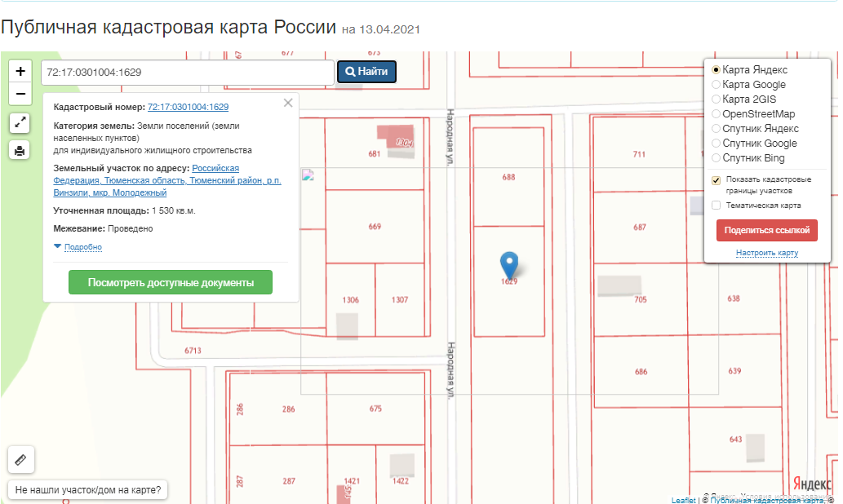Click the Яндекс logo on map
Screen dimensions: 843x504
pyautogui.click(x=812, y=484)
